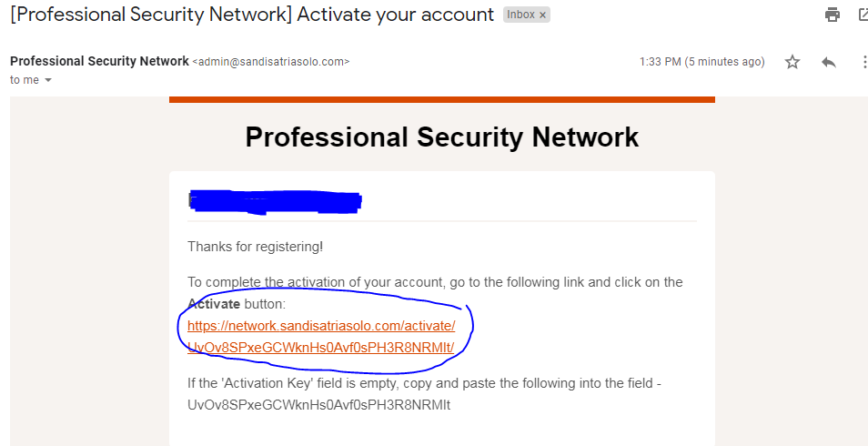Click the "to me" recipient text

coord(25,80)
